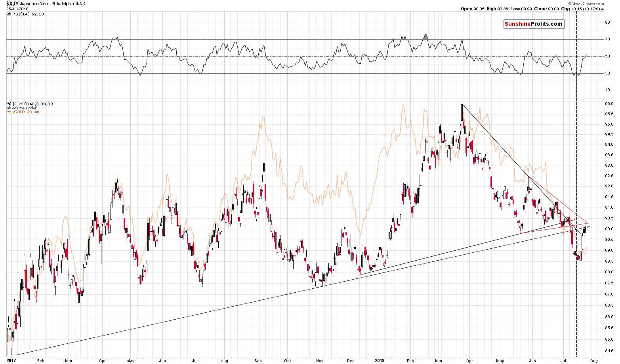Screen dimensions: 620x364
Task: Click the INDX label in the header
Action: [81, 4]
